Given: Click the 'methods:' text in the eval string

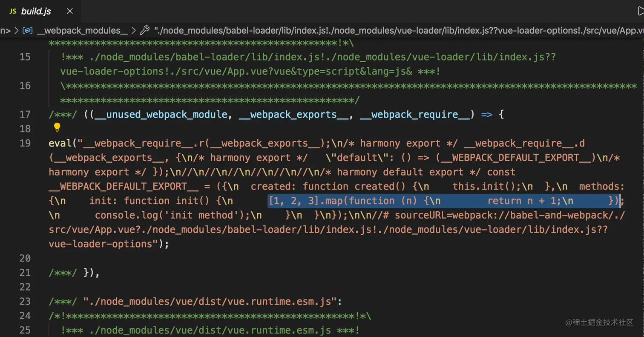Looking at the screenshot, I should (x=602, y=187).
